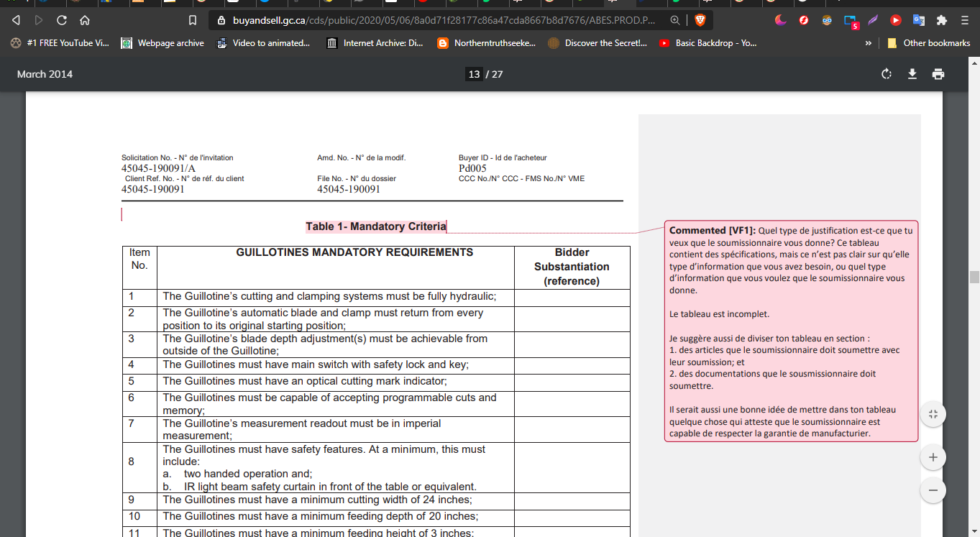
Task: Open the browser Extensions puzzle icon
Action: coord(941,20)
